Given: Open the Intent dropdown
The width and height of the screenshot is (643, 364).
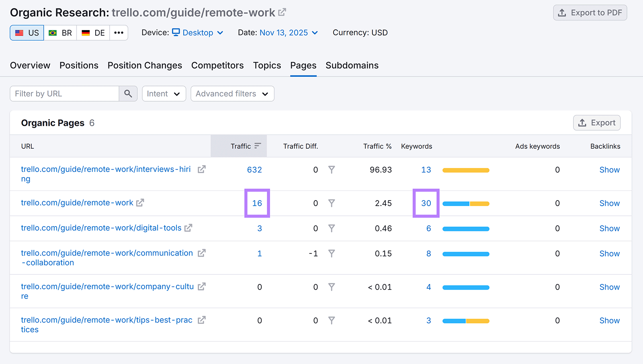Looking at the screenshot, I should pos(164,94).
